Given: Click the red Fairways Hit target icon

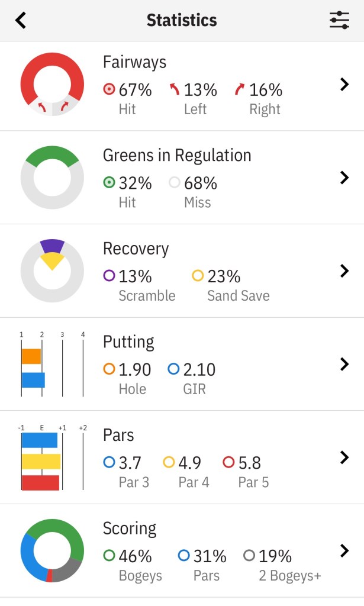Looking at the screenshot, I should point(109,90).
